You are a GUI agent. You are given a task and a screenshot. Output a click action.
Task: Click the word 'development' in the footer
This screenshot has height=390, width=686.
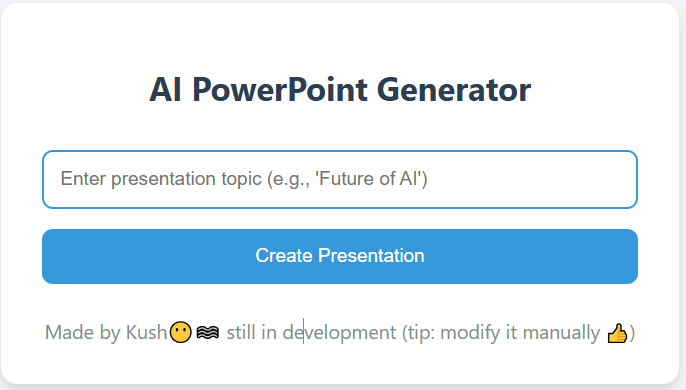339,333
